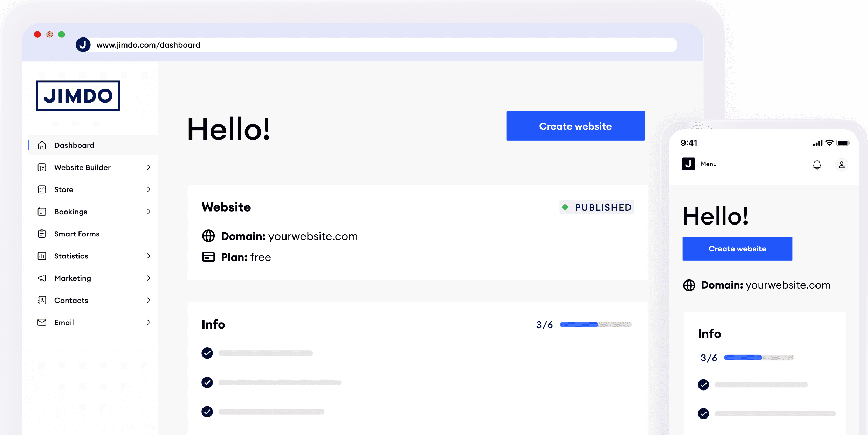This screenshot has width=868, height=435.
Task: Click the Smart Forms icon
Action: coord(42,234)
